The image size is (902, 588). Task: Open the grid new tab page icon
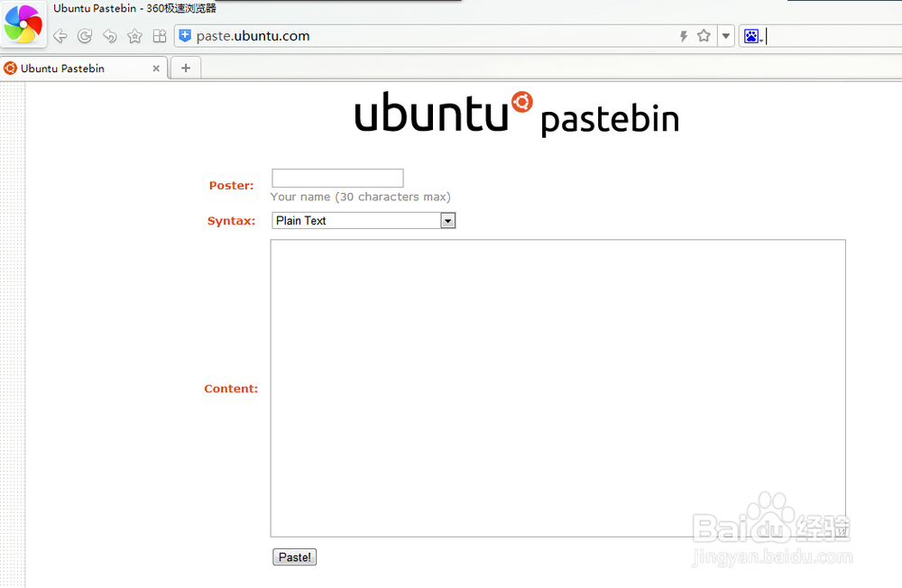(x=160, y=36)
